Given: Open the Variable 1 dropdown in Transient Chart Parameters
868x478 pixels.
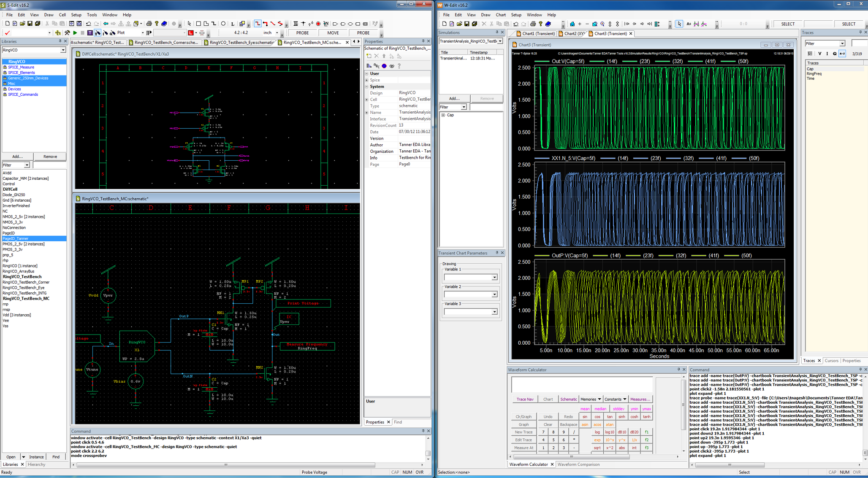Looking at the screenshot, I should point(494,278).
